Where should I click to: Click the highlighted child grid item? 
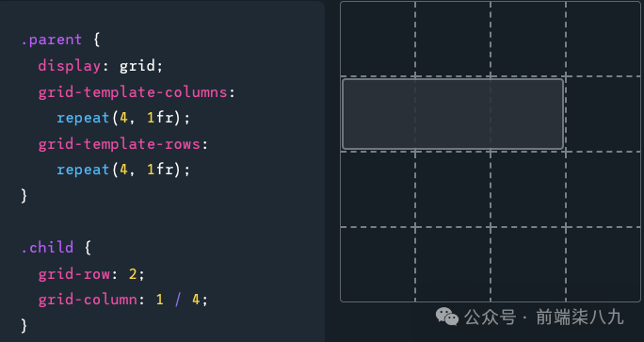click(453, 114)
